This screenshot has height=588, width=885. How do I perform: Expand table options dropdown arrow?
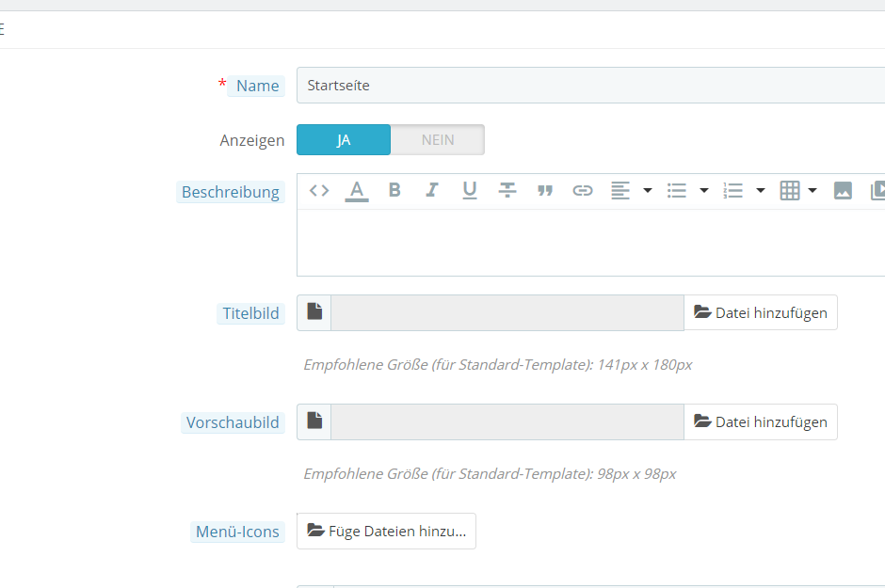pyautogui.click(x=813, y=191)
